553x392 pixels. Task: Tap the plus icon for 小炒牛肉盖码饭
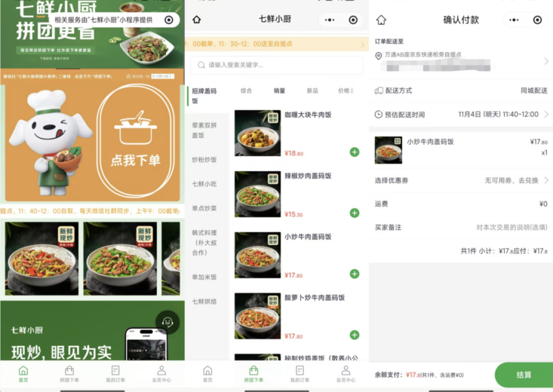pos(355,274)
